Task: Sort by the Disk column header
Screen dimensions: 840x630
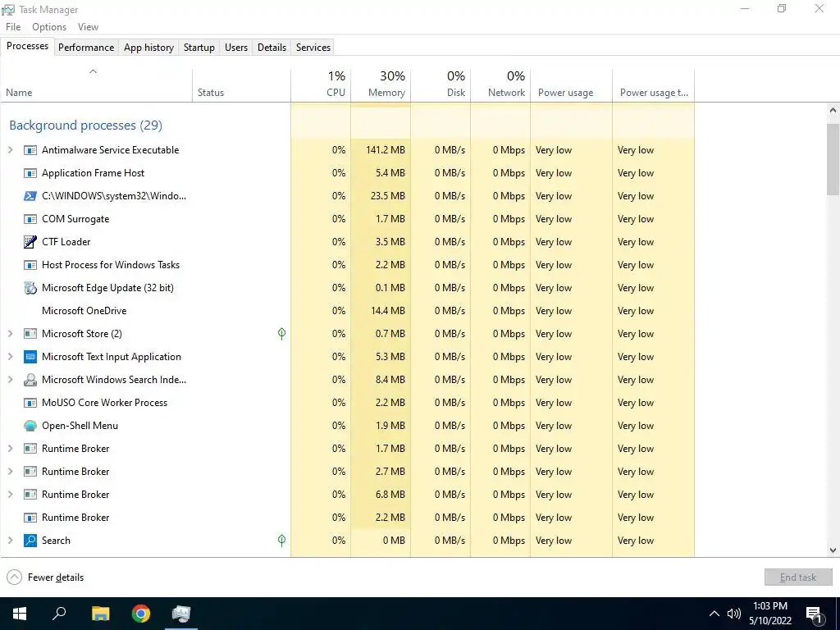Action: 441,84
